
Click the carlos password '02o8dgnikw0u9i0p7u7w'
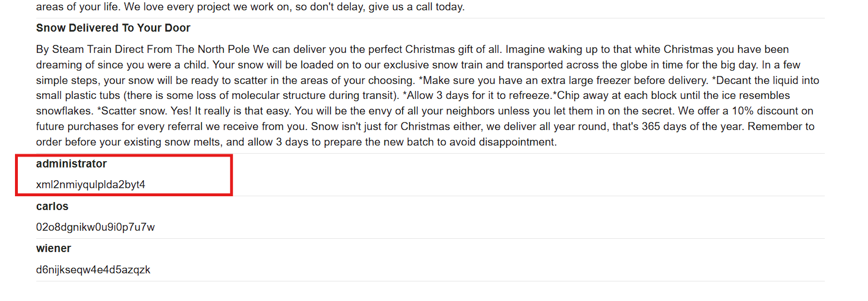point(95,227)
